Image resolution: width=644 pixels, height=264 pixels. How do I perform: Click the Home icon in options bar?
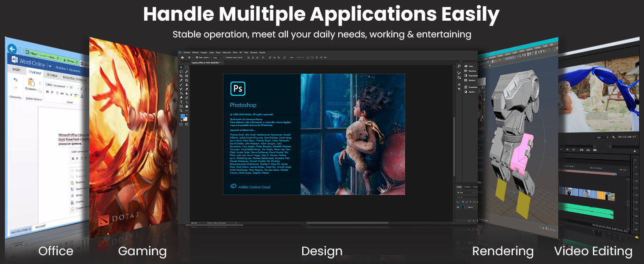coord(182,58)
